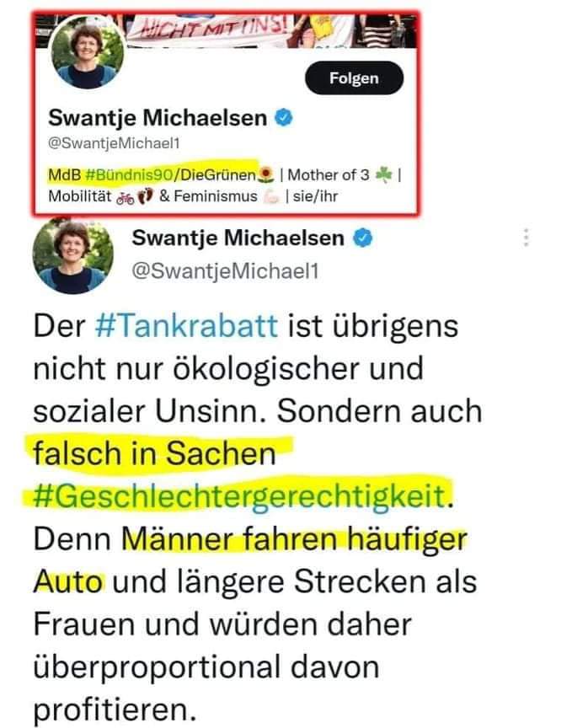Click the @SwantjeMichael1 handle in tweet header
This screenshot has width=572, height=728.
pyautogui.click(x=225, y=271)
